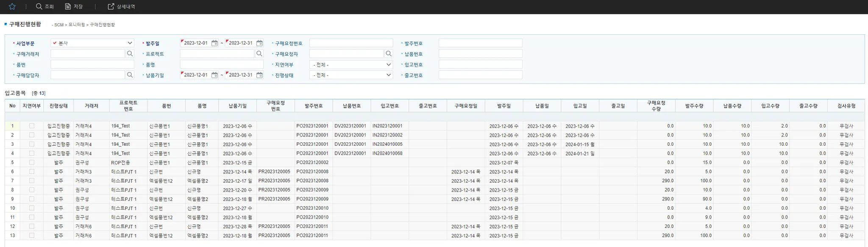The height and width of the screenshot is (247, 868).
Task: Select 발주수량 cell 90.0
Action: pyautogui.click(x=694, y=199)
